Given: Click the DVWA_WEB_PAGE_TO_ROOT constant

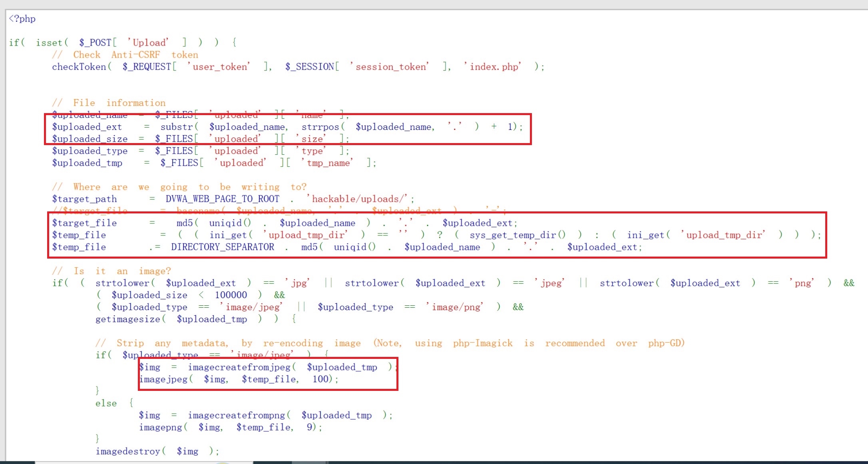Looking at the screenshot, I should click(223, 199).
